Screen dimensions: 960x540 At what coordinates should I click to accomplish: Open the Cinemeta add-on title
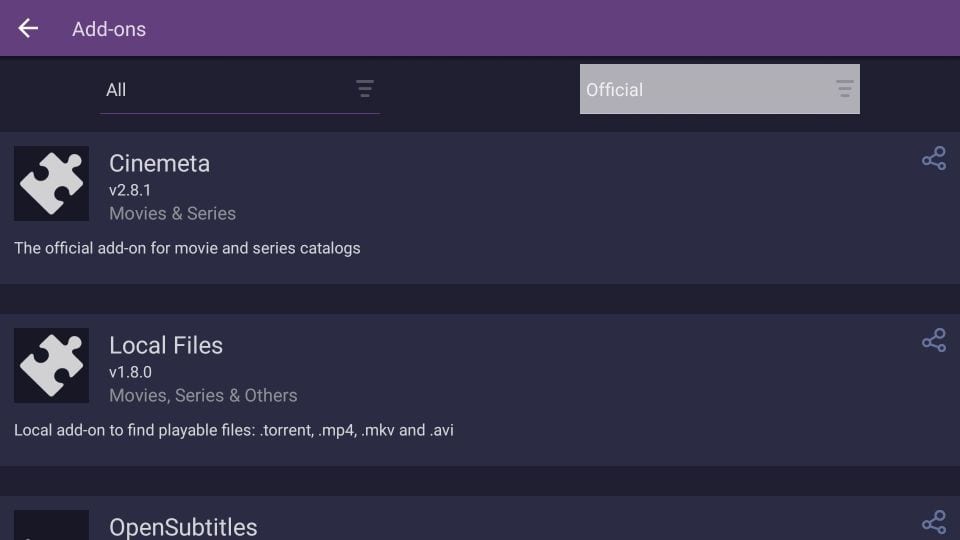[159, 163]
